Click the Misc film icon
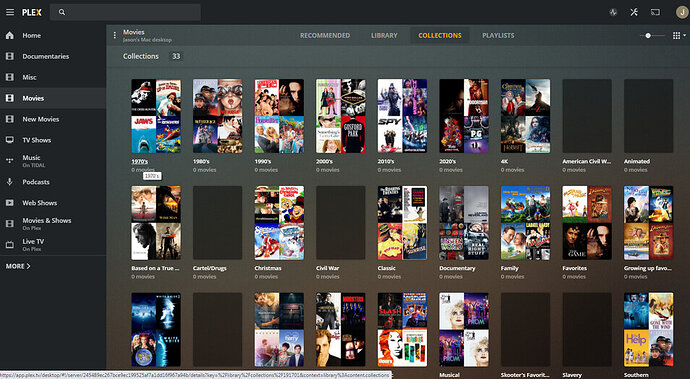 click(10, 77)
